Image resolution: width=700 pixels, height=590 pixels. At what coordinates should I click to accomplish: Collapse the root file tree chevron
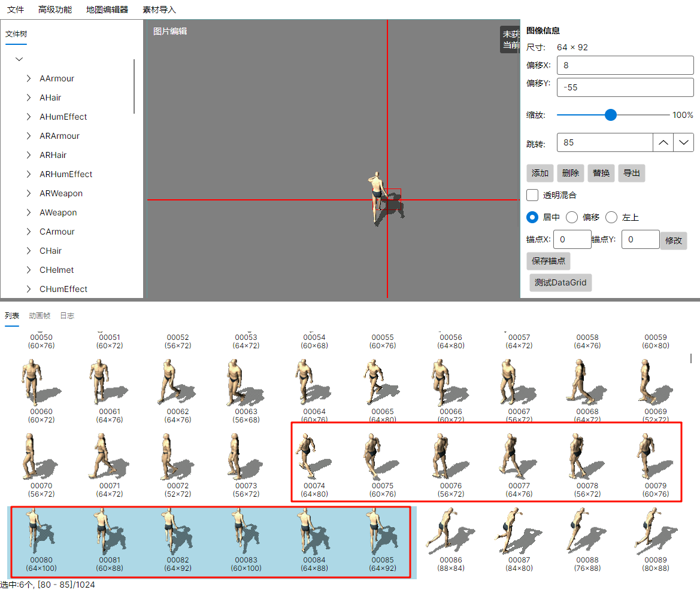pos(19,59)
